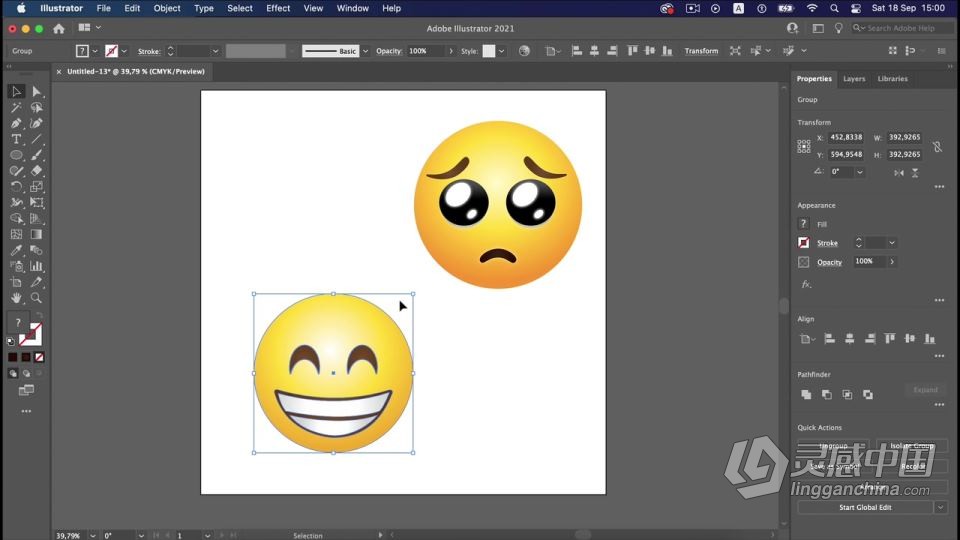Select the Rotate tool
960x540 pixels.
tap(17, 187)
